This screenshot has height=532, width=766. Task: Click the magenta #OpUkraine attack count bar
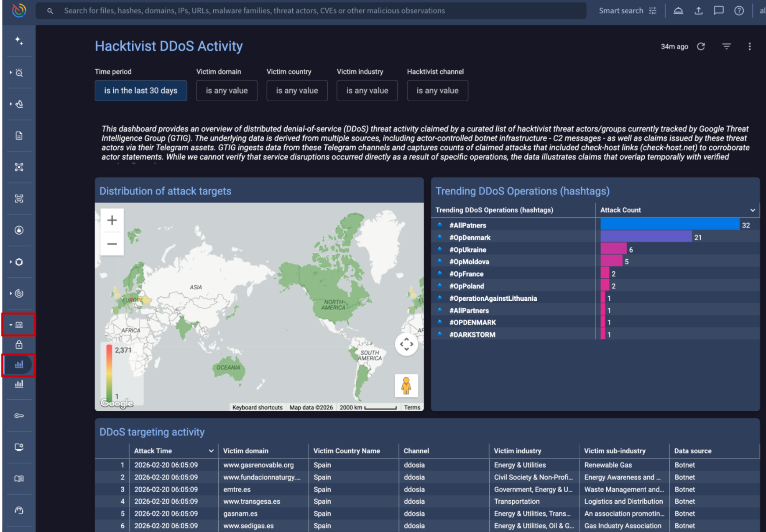[x=614, y=249]
